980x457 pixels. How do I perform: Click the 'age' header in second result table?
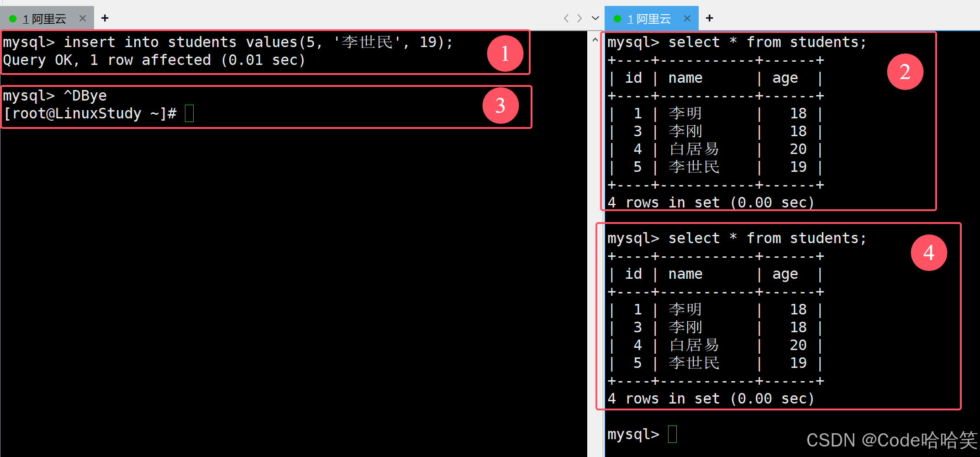click(x=785, y=275)
